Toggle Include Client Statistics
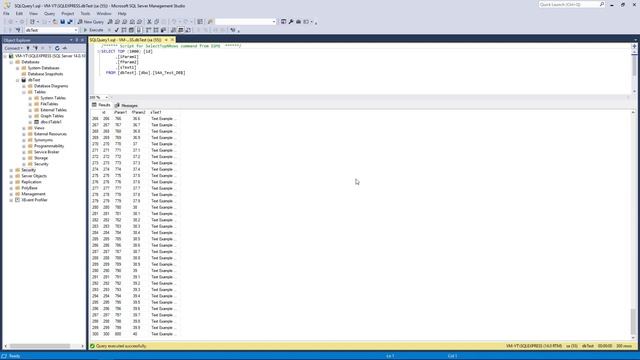640x360 pixels. [x=163, y=30]
